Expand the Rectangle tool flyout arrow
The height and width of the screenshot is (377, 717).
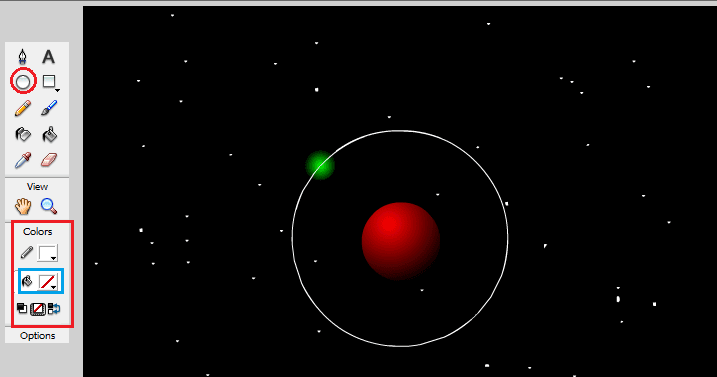(57, 90)
